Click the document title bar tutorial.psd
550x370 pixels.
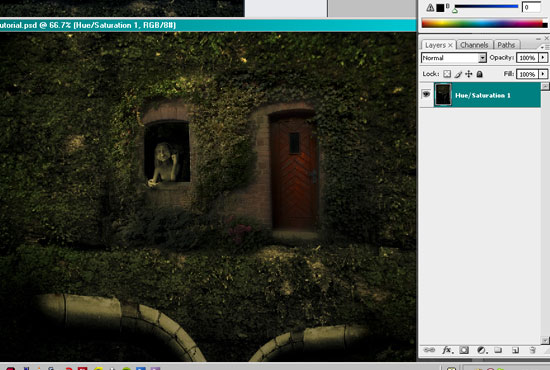[x=208, y=25]
